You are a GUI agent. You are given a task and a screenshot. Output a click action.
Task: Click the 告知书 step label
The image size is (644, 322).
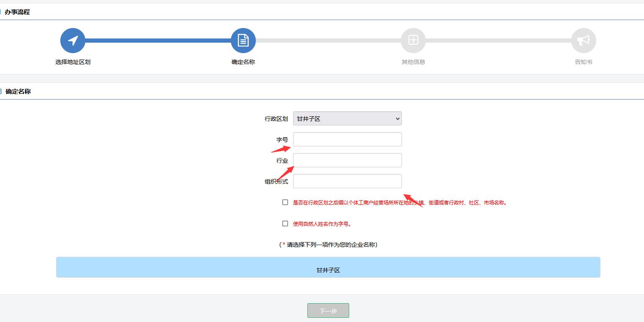tap(584, 62)
